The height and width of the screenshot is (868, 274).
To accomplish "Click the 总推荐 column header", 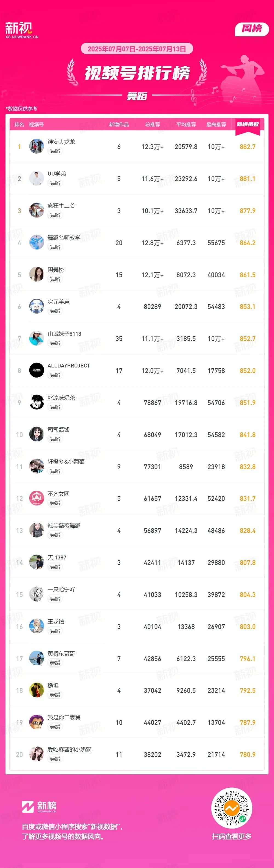I will click(x=152, y=125).
